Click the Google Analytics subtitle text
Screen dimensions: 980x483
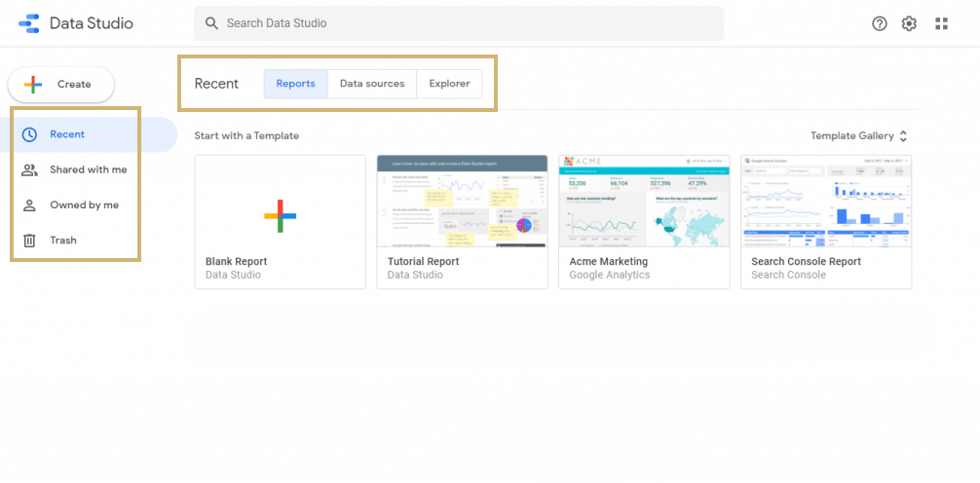tap(610, 275)
